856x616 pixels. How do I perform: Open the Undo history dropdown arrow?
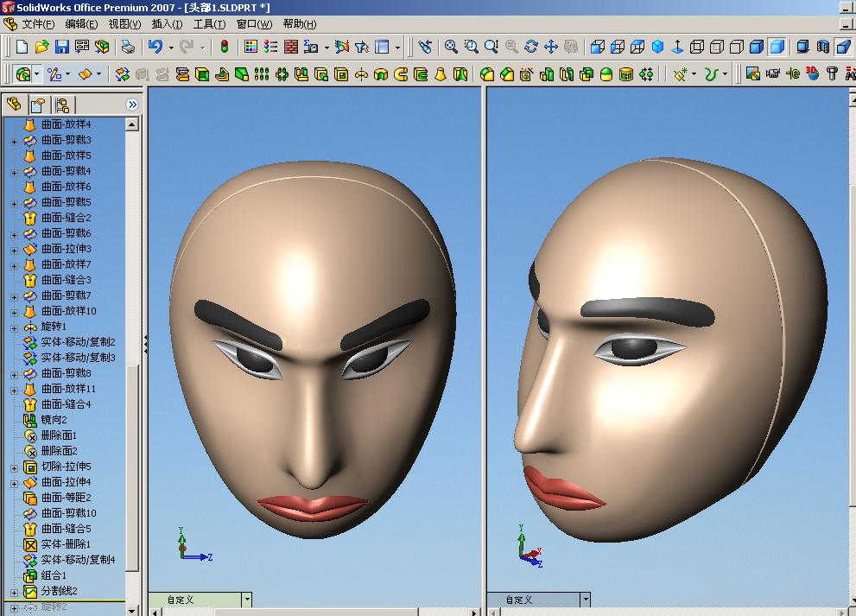click(171, 48)
